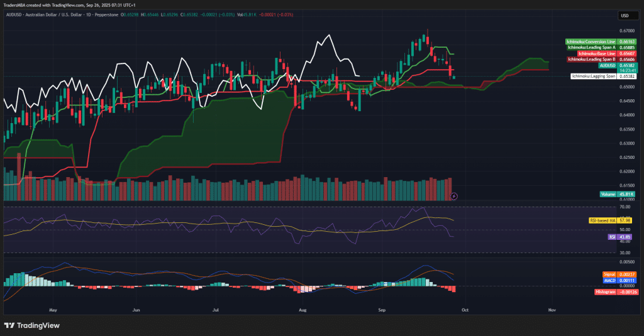Click the Jul marker on the time axis
This screenshot has width=644, height=336.
point(216,310)
